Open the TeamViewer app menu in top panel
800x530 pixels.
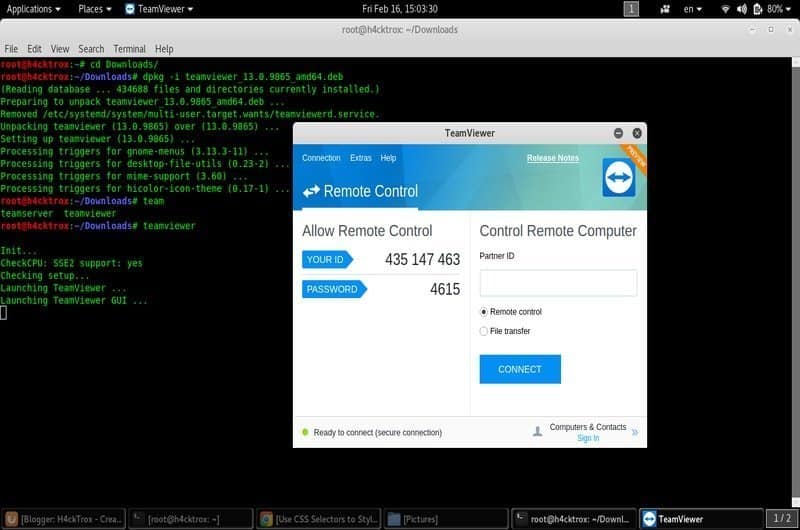159,9
